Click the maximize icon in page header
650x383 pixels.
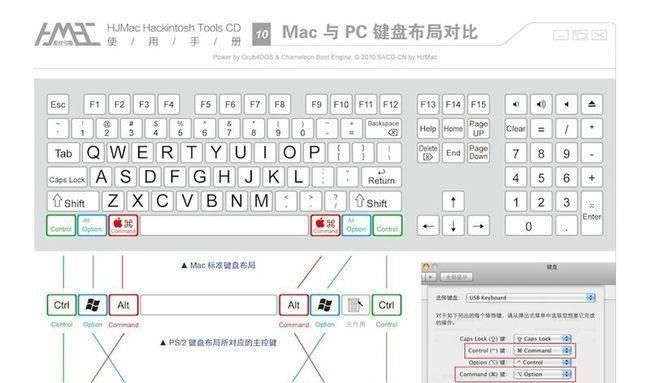[580, 35]
